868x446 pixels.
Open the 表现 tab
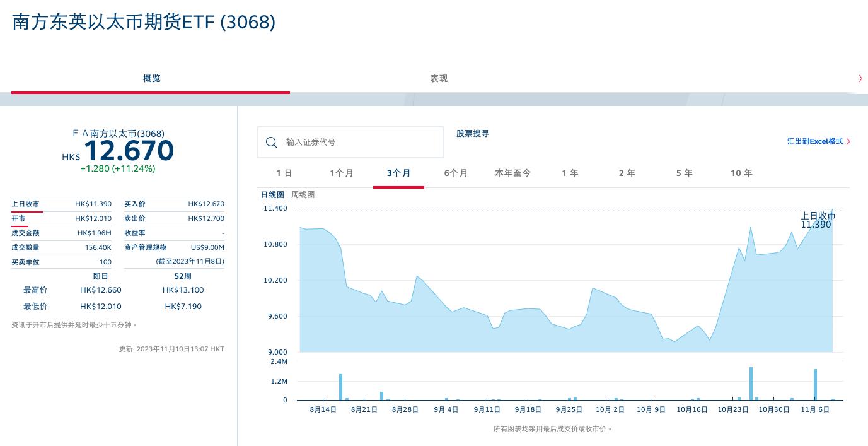[439, 78]
